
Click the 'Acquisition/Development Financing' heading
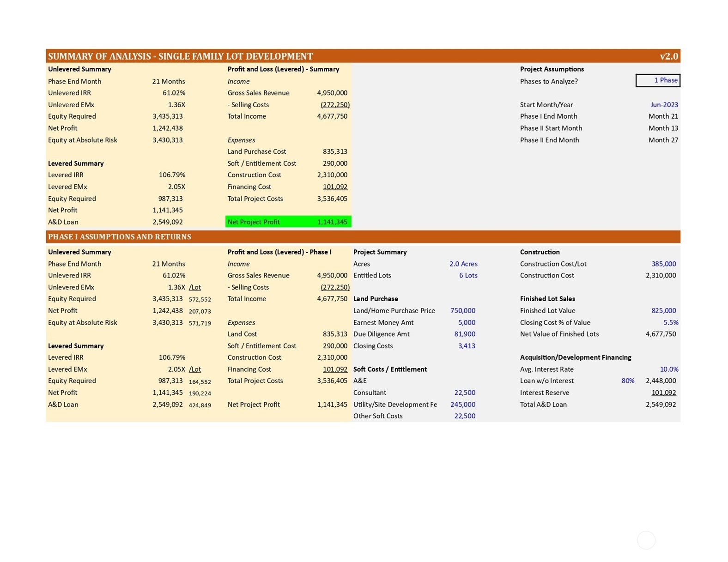pos(576,357)
